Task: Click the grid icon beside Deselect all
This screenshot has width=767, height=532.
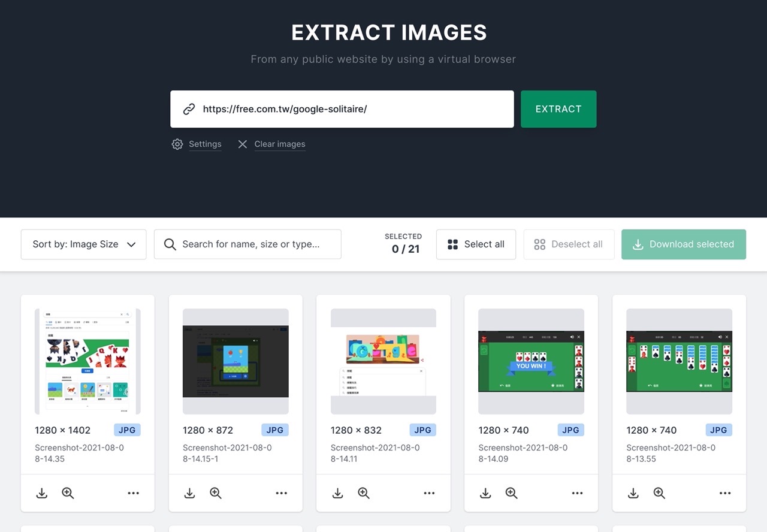Action: (539, 244)
